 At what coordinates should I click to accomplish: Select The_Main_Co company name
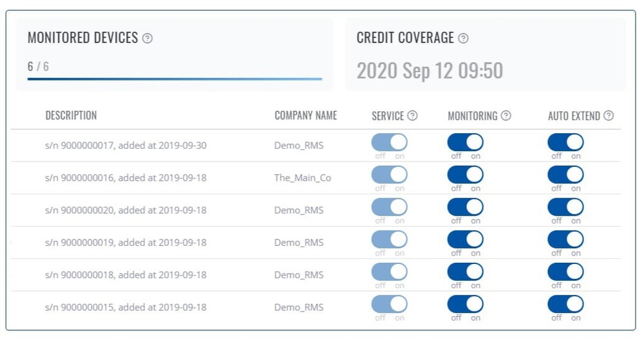tap(303, 178)
